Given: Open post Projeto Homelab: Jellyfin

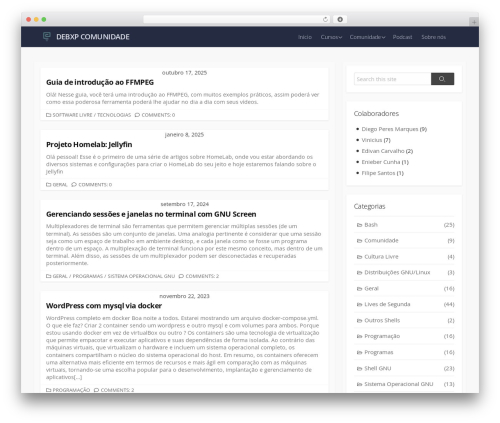Looking at the screenshot, I should tap(89, 145).
